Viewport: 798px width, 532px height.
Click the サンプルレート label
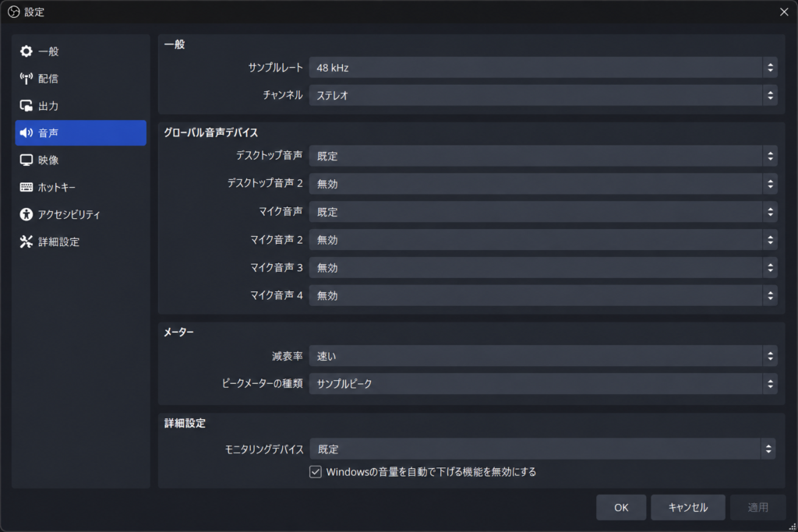[275, 68]
